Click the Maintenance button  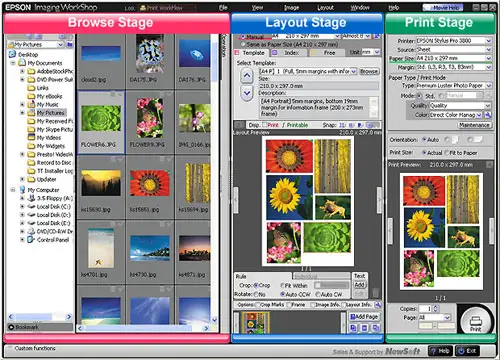tap(474, 125)
